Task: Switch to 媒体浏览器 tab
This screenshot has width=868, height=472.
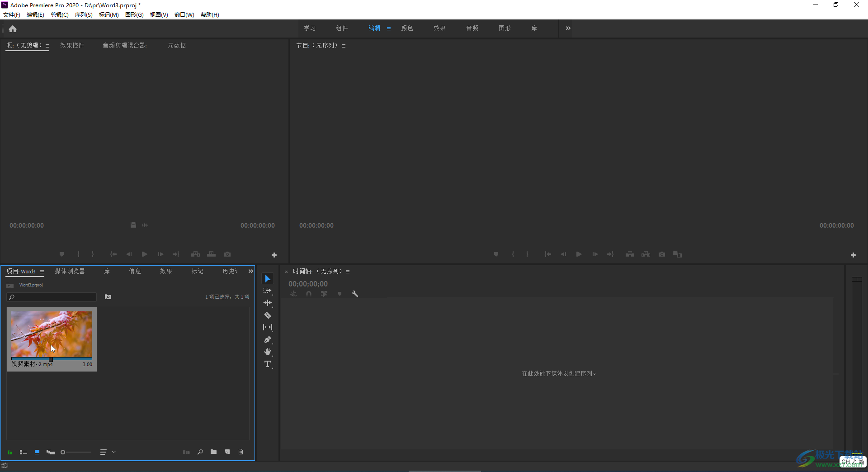Action: [70, 271]
